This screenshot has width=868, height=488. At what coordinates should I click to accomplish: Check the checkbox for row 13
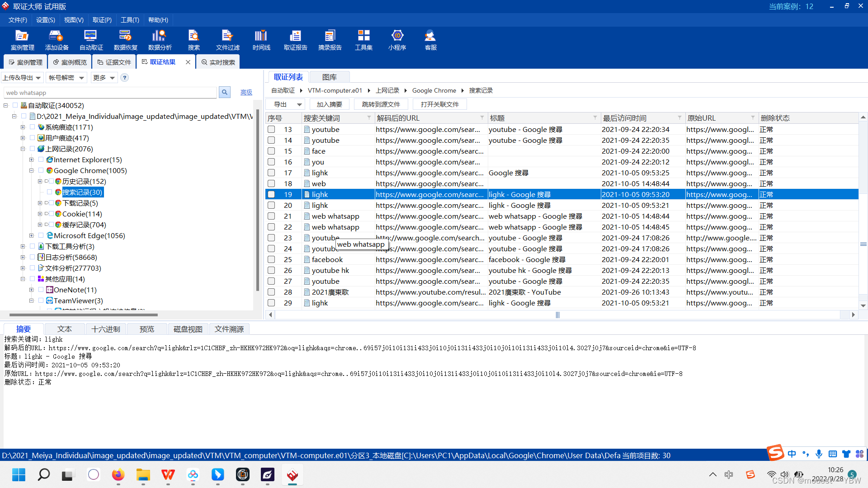click(271, 129)
